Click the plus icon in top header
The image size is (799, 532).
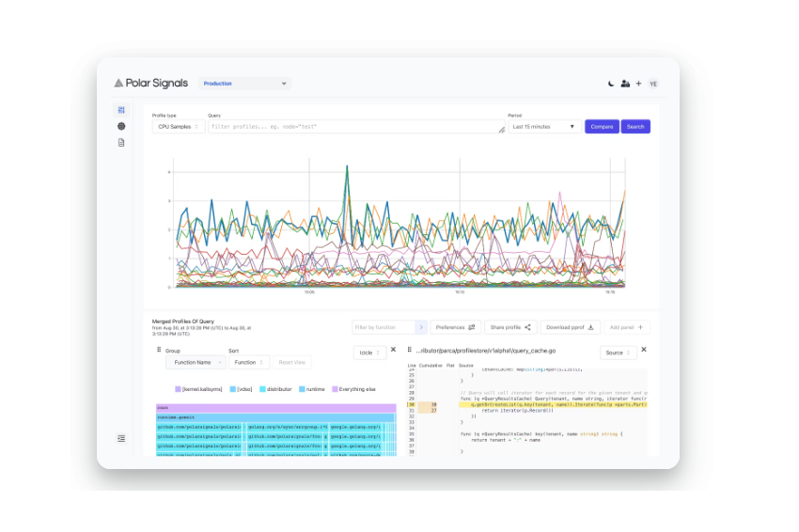point(638,84)
